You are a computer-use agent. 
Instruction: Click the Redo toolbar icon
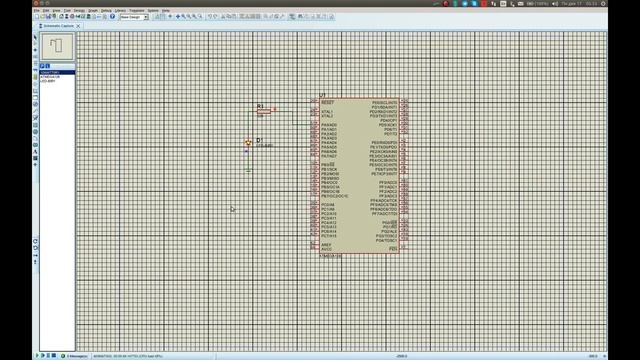coord(215,17)
